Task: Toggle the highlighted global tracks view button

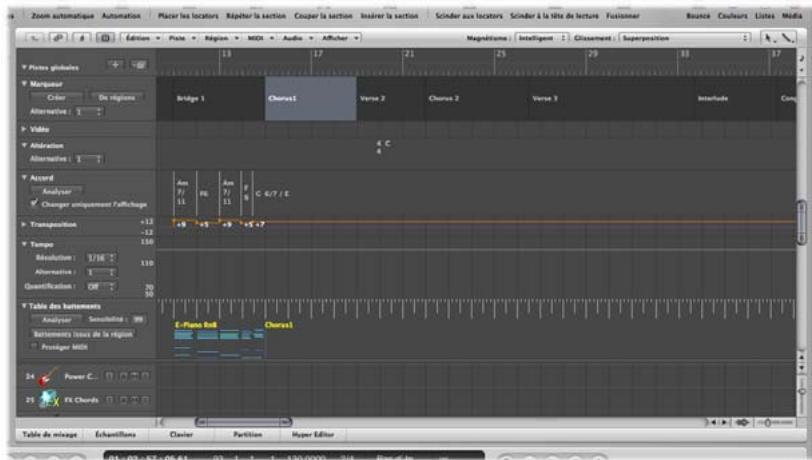Action: tap(105, 38)
